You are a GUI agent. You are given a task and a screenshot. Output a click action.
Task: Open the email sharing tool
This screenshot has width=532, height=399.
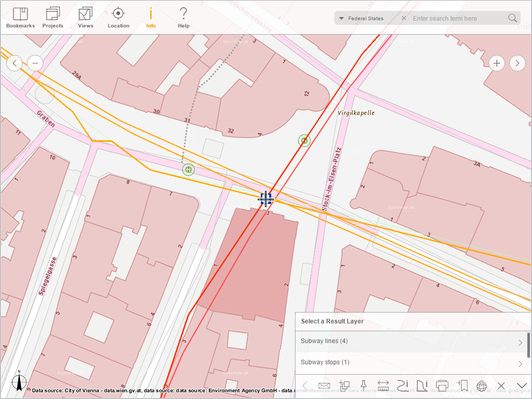point(324,386)
